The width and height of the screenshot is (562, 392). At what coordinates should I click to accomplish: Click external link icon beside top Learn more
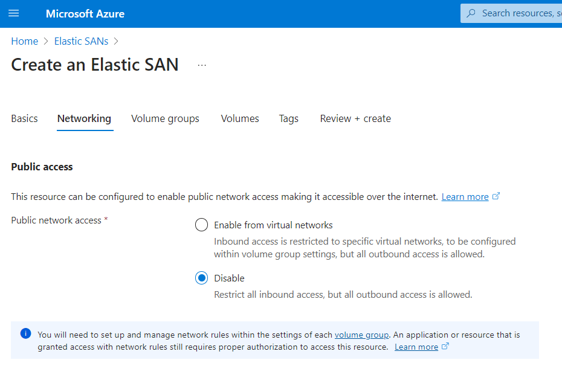coord(496,196)
